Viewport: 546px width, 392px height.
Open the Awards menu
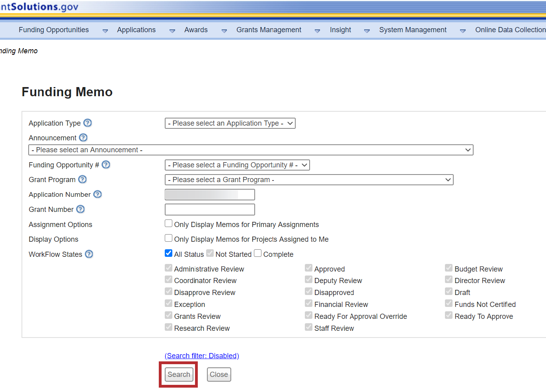tap(196, 30)
